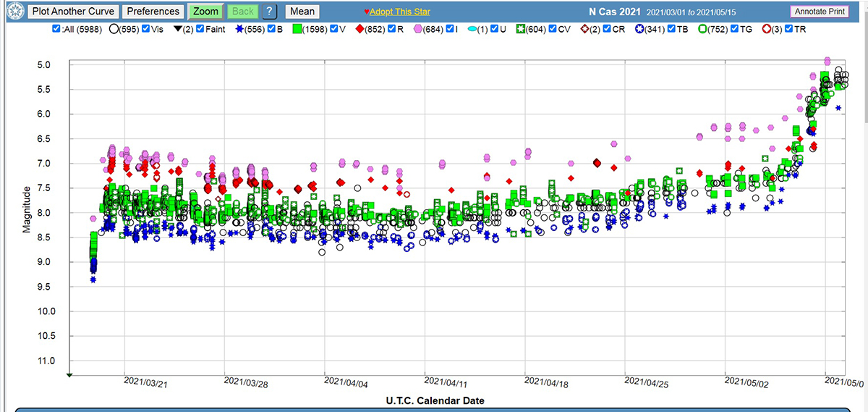Click the red circle TR legend symbol
Screen dimensions: 868x412
pyautogui.click(x=766, y=30)
